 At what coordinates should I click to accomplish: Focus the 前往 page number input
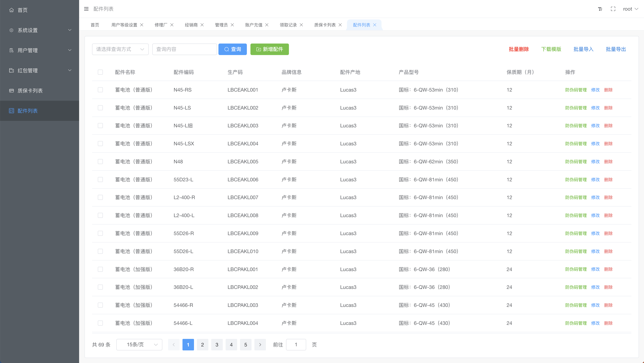click(296, 345)
